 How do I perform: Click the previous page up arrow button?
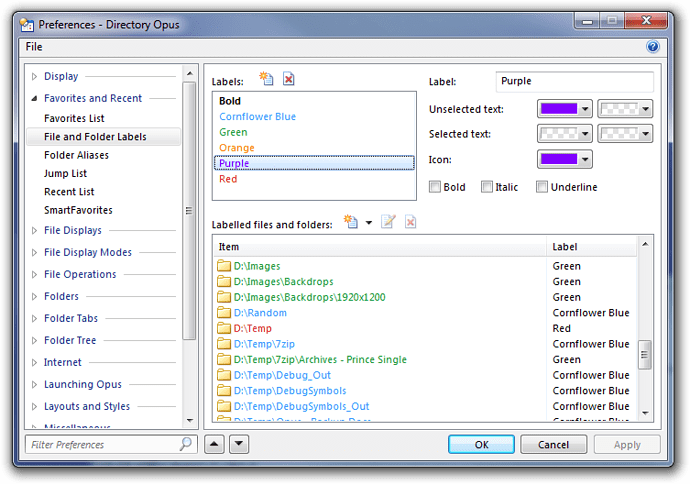pos(214,444)
